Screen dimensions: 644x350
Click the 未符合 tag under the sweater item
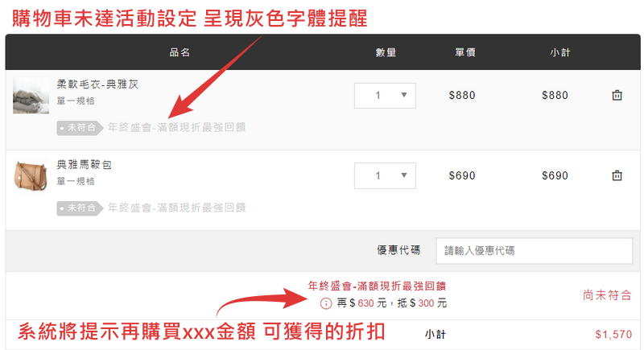tap(80, 128)
